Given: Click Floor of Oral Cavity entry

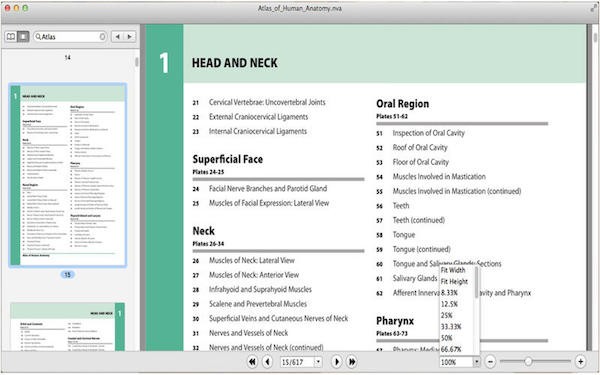Looking at the screenshot, I should tap(421, 162).
